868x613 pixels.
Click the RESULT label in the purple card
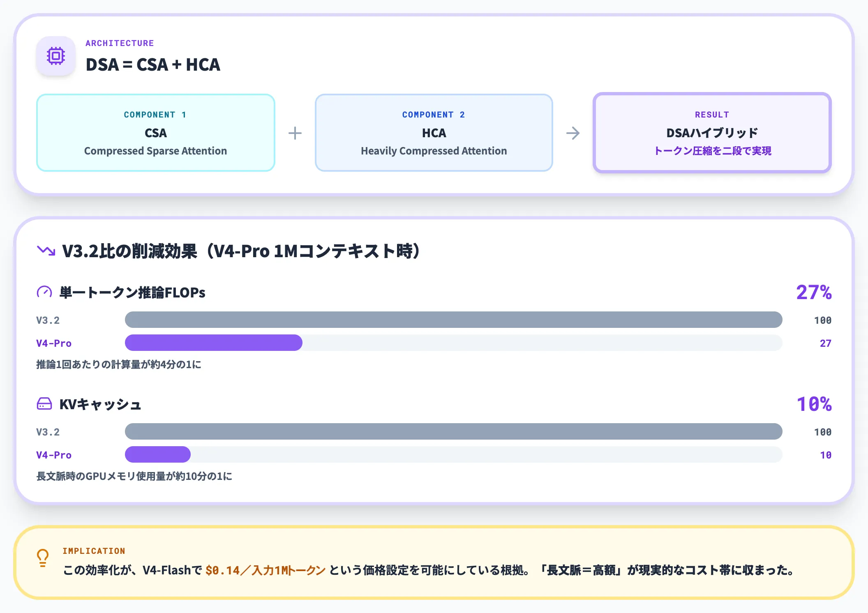pyautogui.click(x=712, y=115)
